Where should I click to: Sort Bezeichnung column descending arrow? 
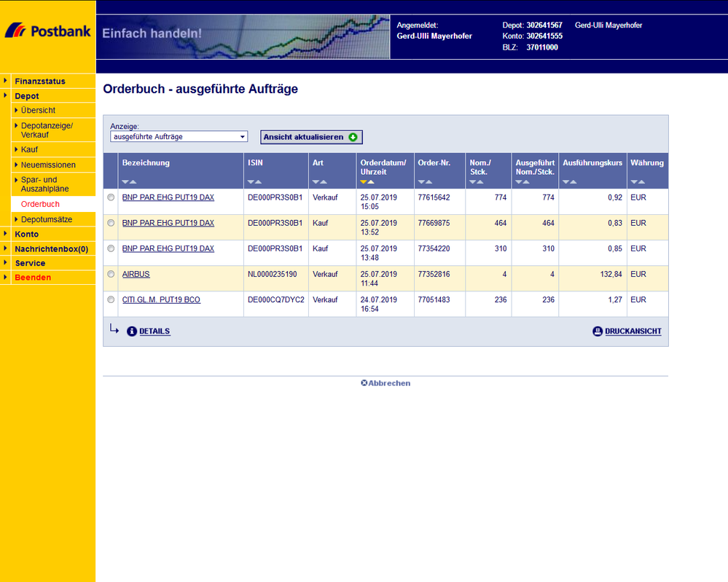tap(125, 182)
